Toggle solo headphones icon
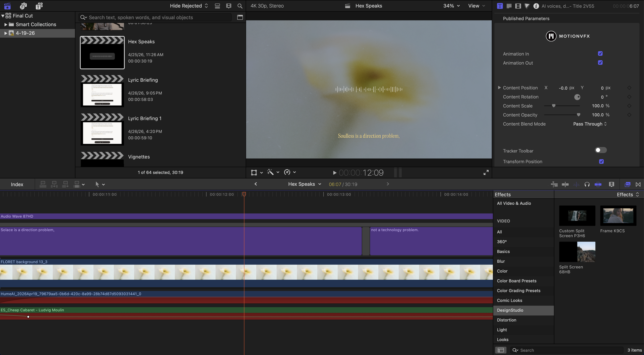The image size is (644, 355). click(587, 184)
